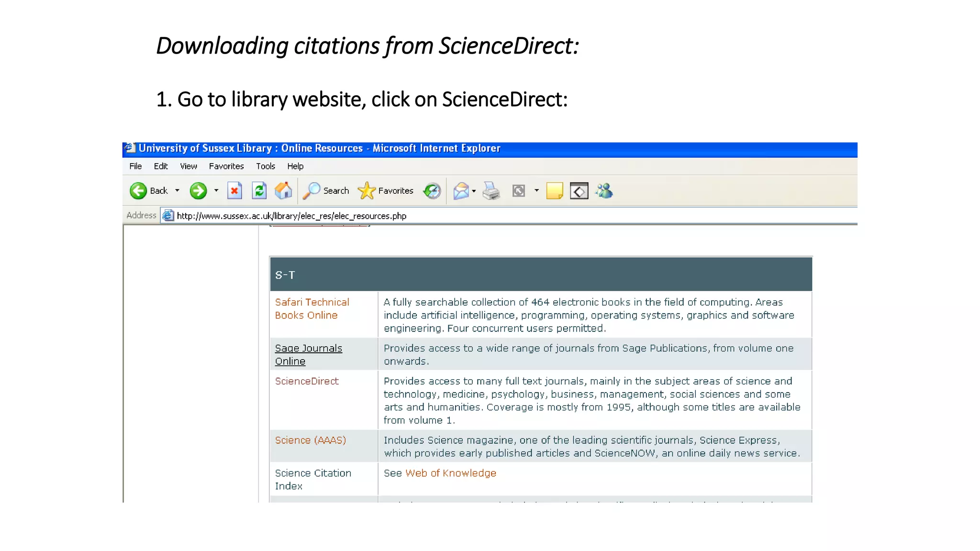Open the Favorites star button
The width and height of the screenshot is (980, 551).
click(x=386, y=191)
